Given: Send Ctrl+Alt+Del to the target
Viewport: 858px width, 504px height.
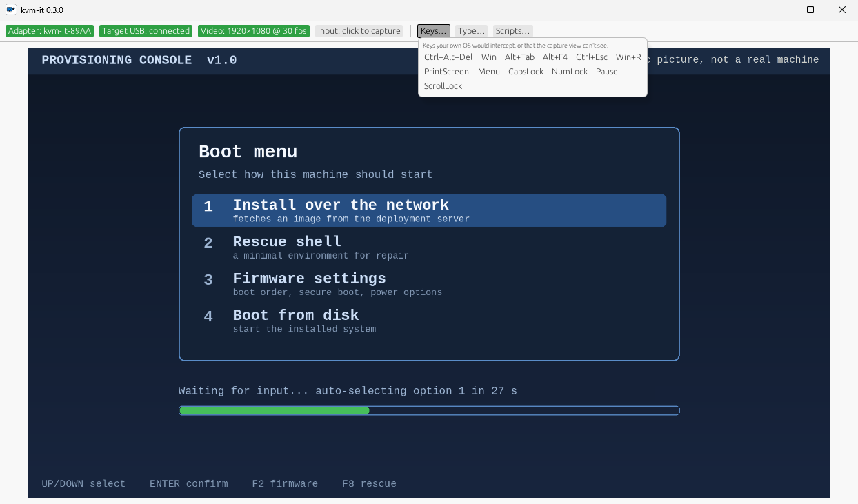Looking at the screenshot, I should pyautogui.click(x=448, y=57).
